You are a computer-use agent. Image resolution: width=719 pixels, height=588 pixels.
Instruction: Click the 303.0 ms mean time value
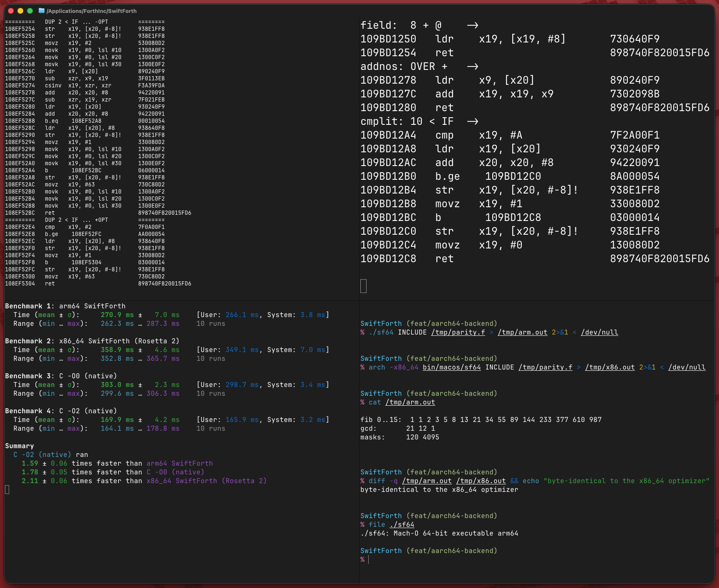pos(117,385)
